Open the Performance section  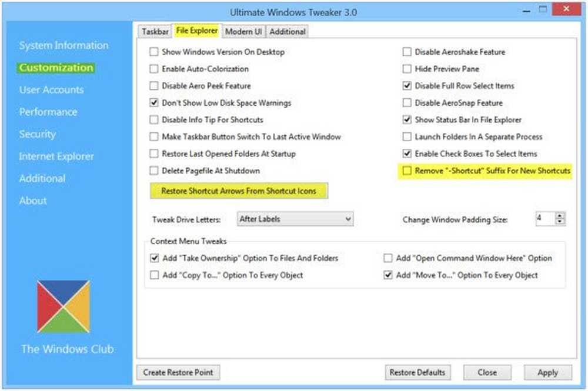48,112
